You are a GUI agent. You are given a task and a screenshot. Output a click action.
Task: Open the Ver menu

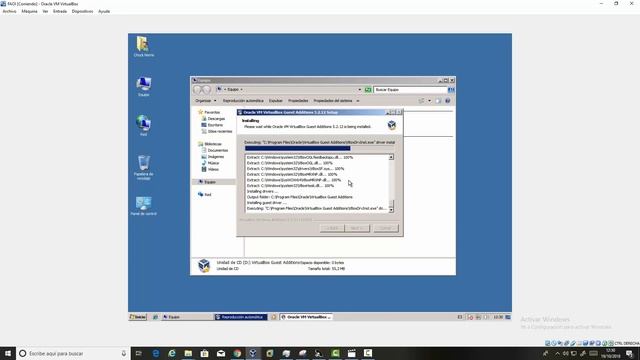(x=45, y=11)
